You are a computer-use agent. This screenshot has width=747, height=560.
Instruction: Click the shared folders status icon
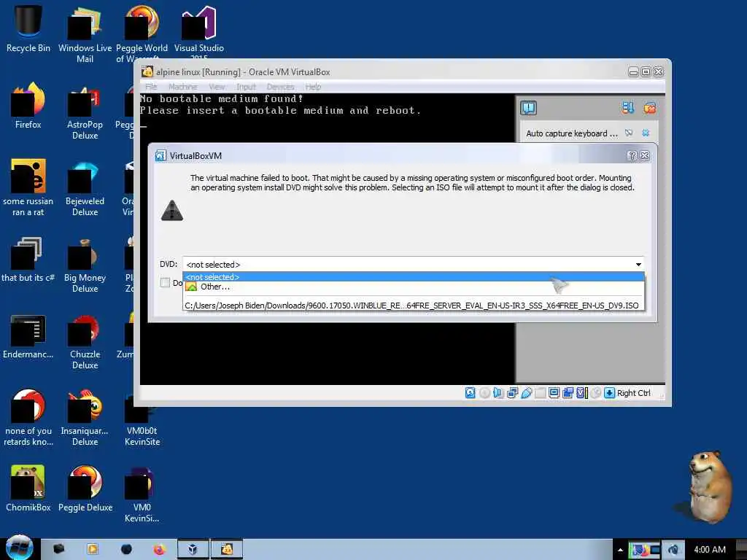(540, 393)
